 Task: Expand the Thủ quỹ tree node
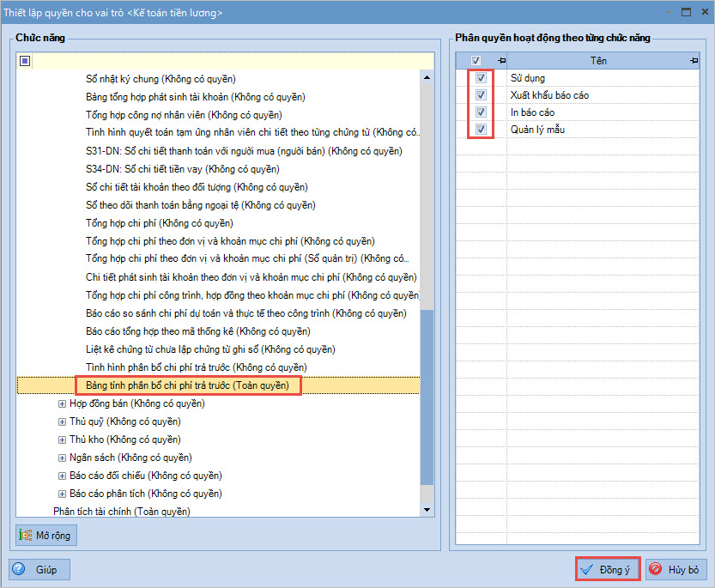[62, 421]
